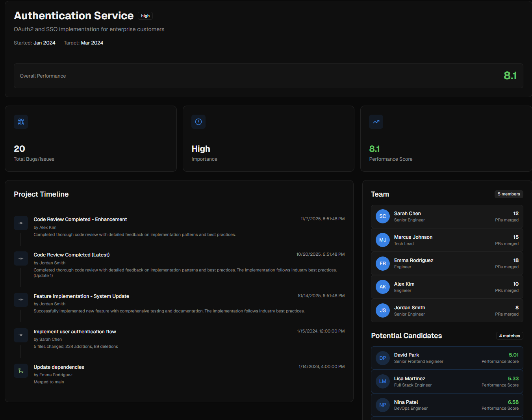This screenshot has height=420, width=532.
Task: Click the '4 matches' badge
Action: coord(510,336)
